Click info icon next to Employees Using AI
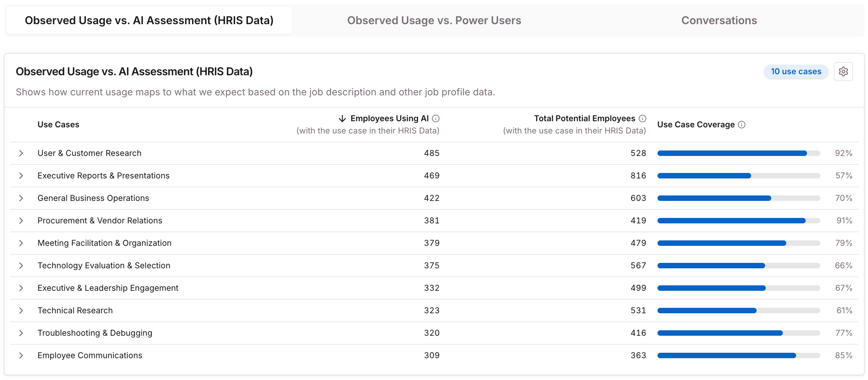This screenshot has width=868, height=380. [x=436, y=118]
